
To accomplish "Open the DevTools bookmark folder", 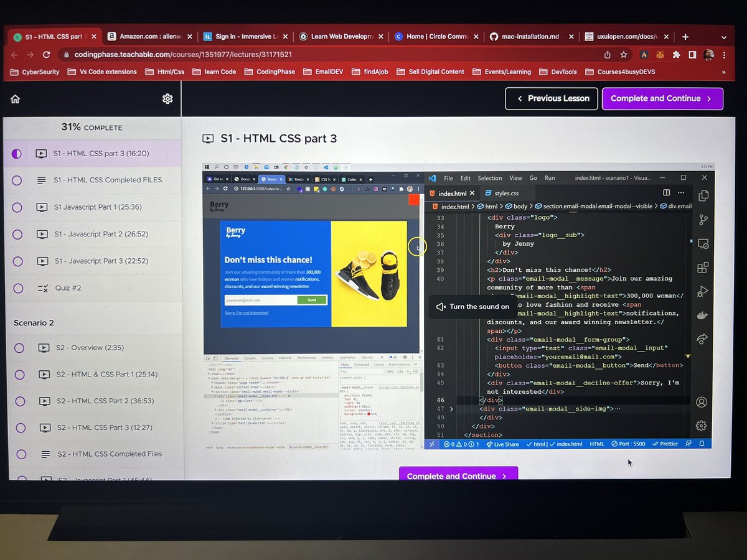I will pyautogui.click(x=558, y=72).
